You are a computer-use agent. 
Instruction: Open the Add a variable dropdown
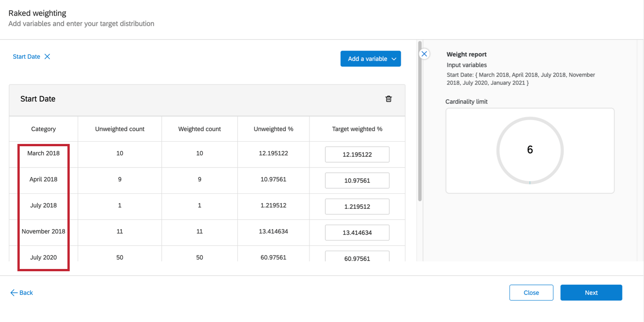coord(370,59)
